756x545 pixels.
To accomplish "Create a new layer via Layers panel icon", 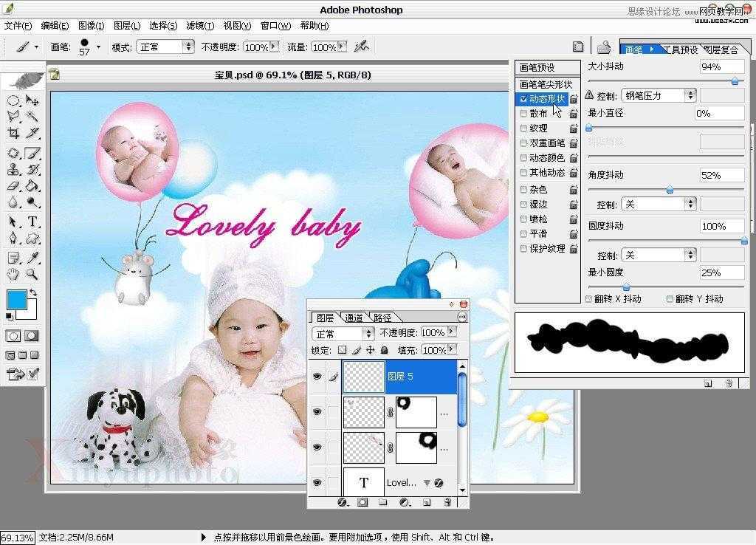I will (425, 501).
